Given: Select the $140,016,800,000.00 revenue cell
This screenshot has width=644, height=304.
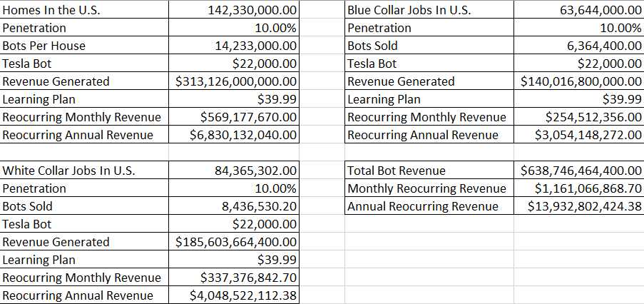Looking at the screenshot, I should click(581, 81).
